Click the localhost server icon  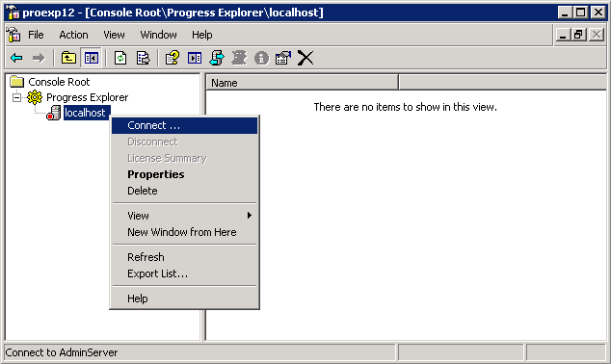click(53, 113)
